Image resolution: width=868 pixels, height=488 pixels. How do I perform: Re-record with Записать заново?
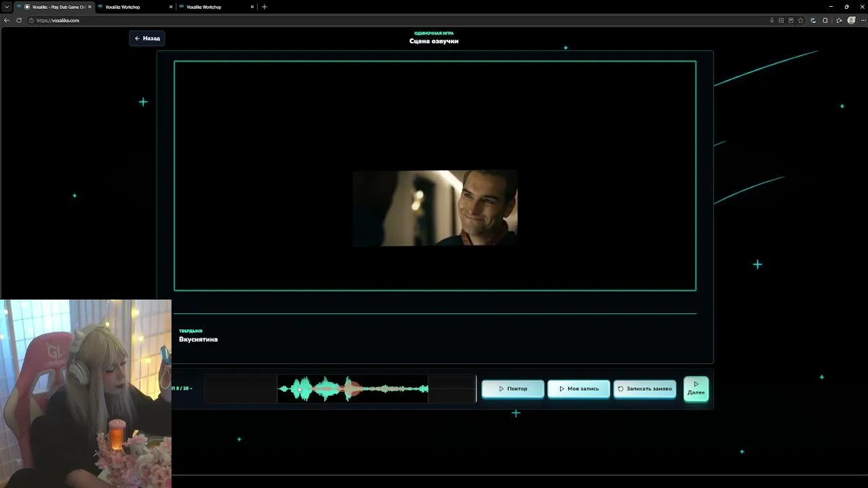645,389
